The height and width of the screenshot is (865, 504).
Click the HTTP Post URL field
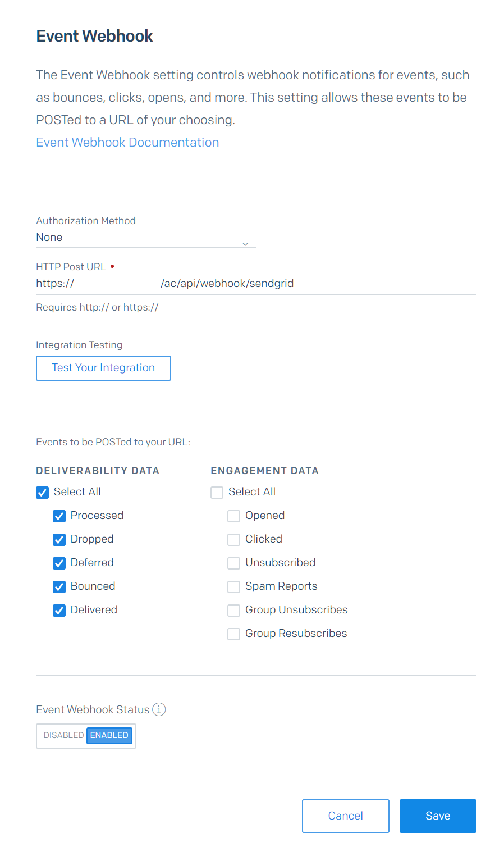(x=256, y=284)
